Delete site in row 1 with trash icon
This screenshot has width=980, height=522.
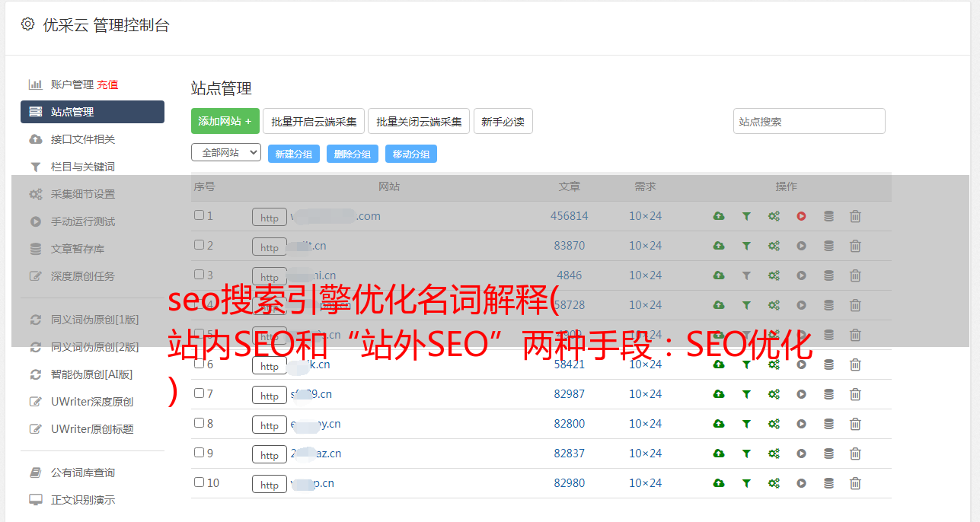(855, 216)
